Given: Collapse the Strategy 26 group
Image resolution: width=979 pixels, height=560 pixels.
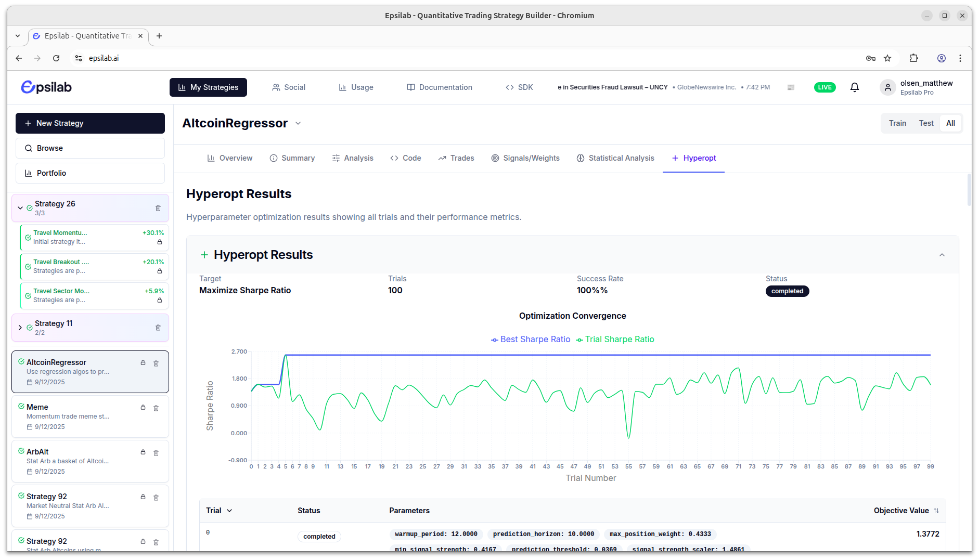Looking at the screenshot, I should pyautogui.click(x=20, y=208).
